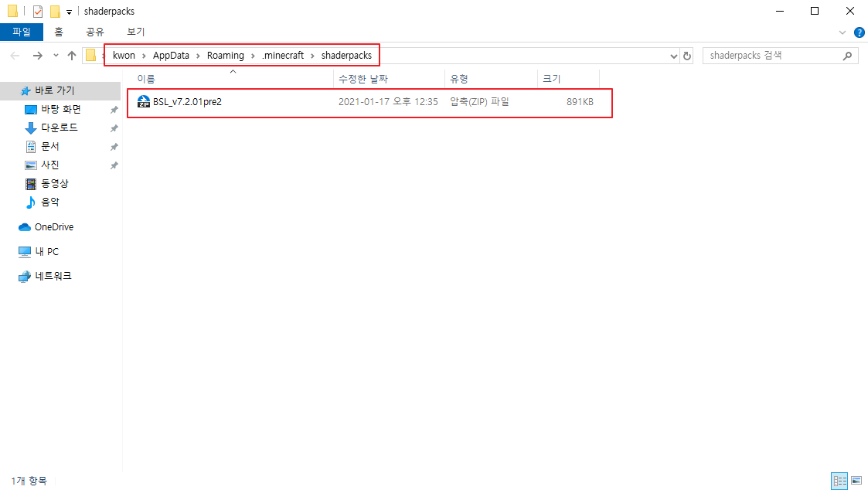Click shaderpacks in the address path

(346, 56)
